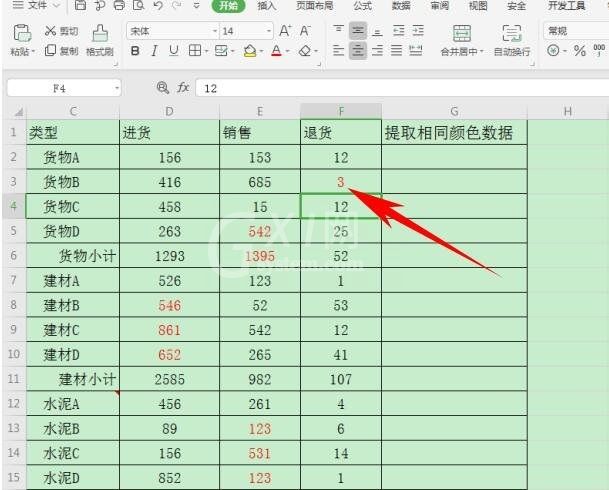Click the justify alignment icon
This screenshot has height=490, width=609.
point(397,50)
